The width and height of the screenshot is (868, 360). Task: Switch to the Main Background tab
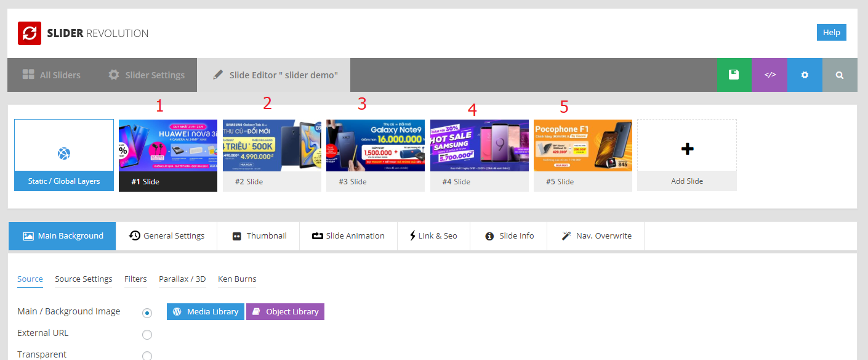tap(63, 235)
